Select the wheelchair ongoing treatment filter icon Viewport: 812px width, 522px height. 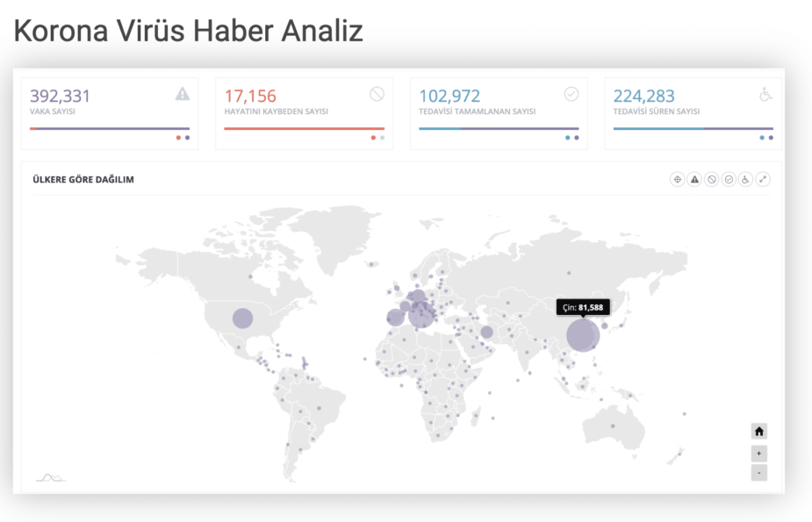tap(746, 179)
